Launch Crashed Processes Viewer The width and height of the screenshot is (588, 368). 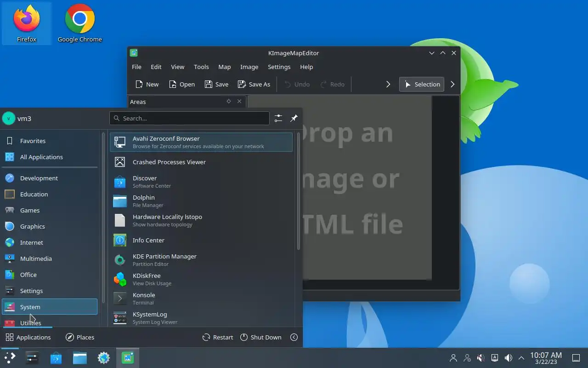coord(201,162)
